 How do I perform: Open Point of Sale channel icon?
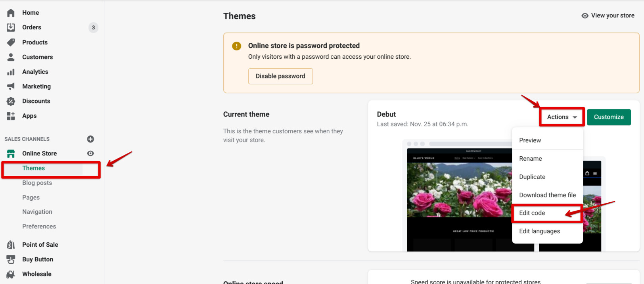coord(11,245)
